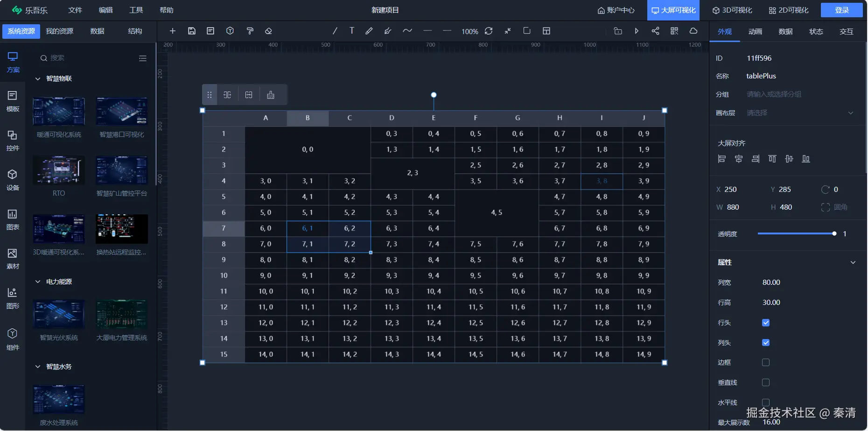This screenshot has width=868, height=431.
Task: Open the 设备 devices sidebar panel
Action: point(13,180)
